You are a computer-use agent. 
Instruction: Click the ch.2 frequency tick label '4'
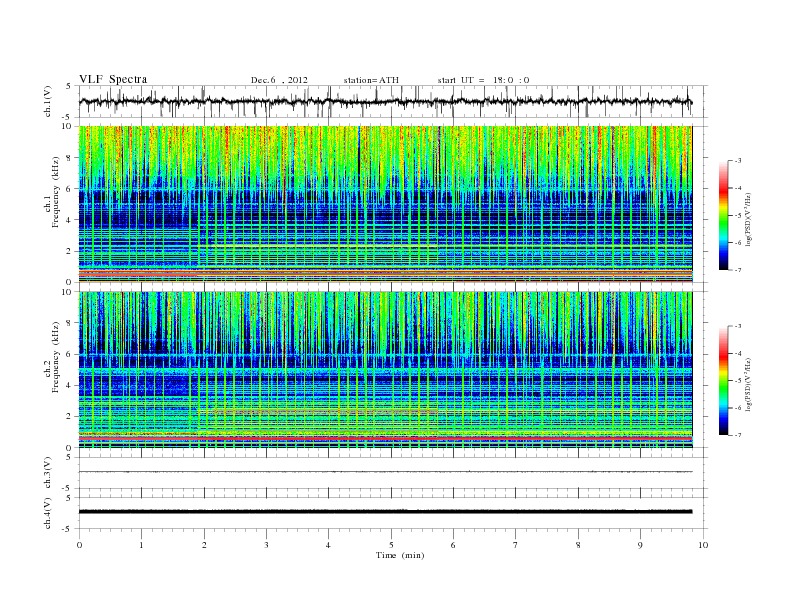coord(69,386)
